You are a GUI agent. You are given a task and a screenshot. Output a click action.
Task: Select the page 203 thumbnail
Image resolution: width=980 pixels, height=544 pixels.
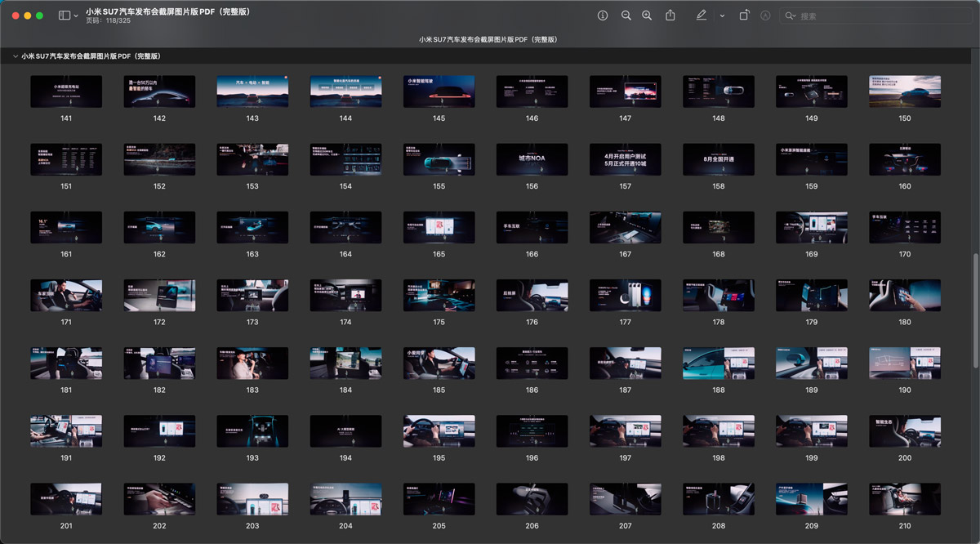[x=252, y=498]
